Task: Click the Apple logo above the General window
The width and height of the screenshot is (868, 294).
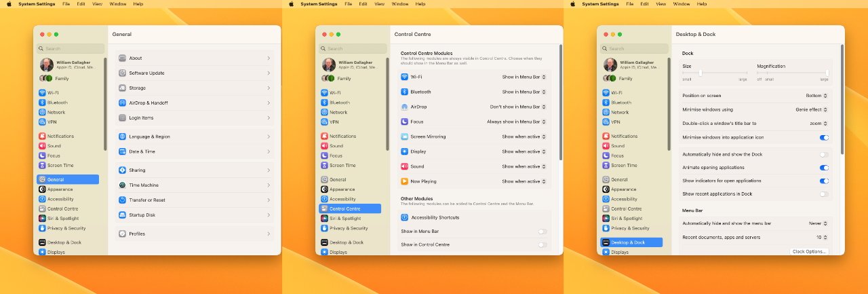Action: coord(9,3)
